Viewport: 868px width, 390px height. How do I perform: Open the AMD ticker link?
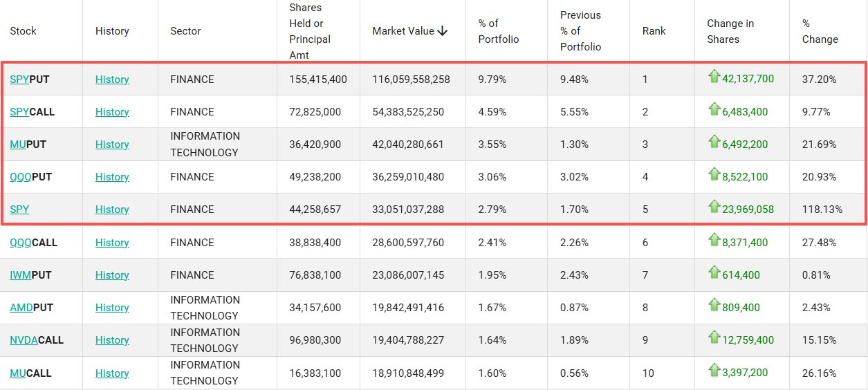[21, 308]
